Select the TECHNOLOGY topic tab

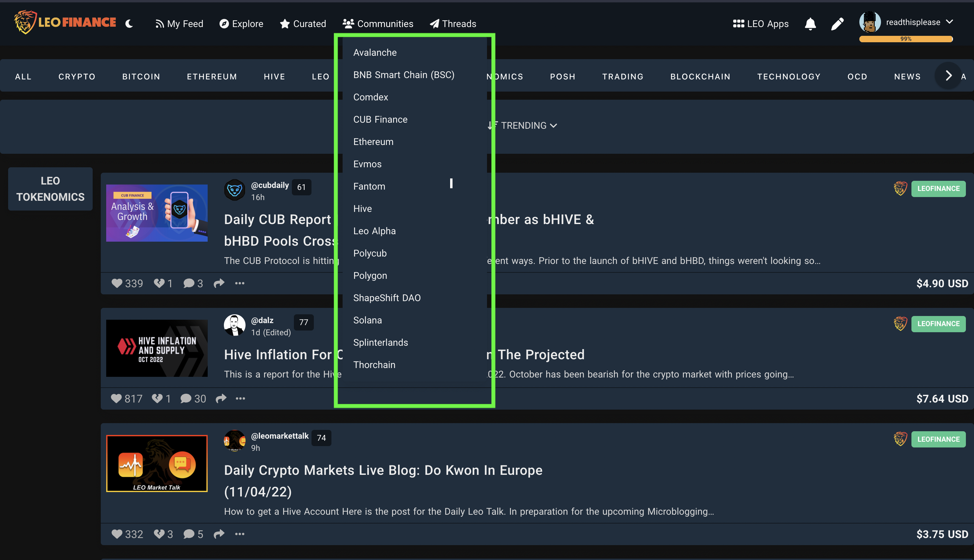789,76
